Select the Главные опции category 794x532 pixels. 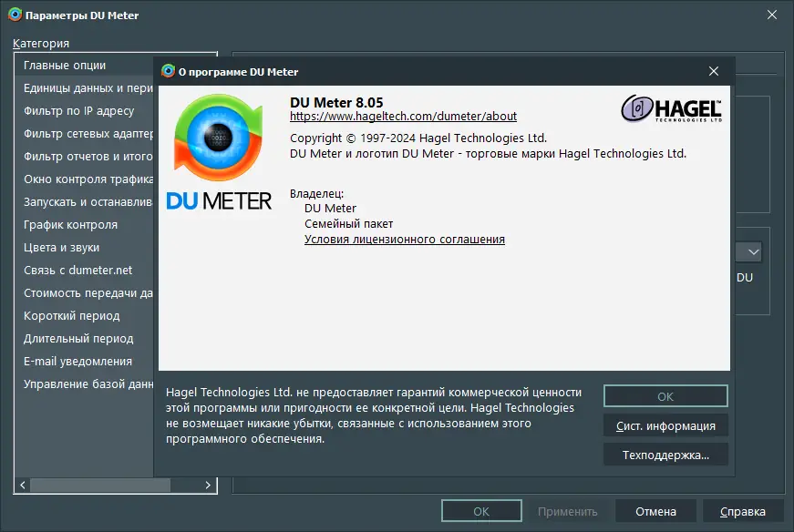point(84,66)
